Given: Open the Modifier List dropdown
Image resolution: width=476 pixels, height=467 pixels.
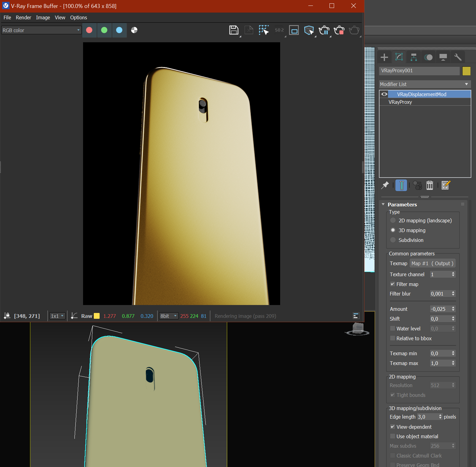Looking at the screenshot, I should point(425,84).
